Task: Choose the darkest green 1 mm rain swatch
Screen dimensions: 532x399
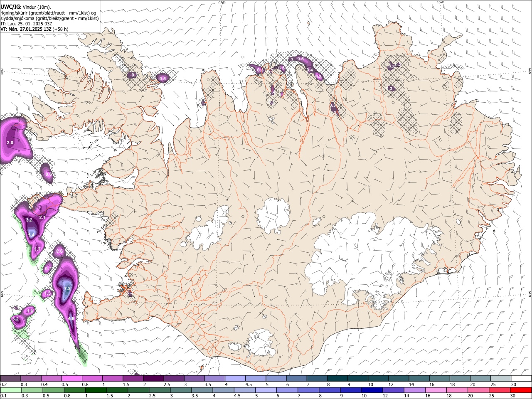Action: point(96,390)
